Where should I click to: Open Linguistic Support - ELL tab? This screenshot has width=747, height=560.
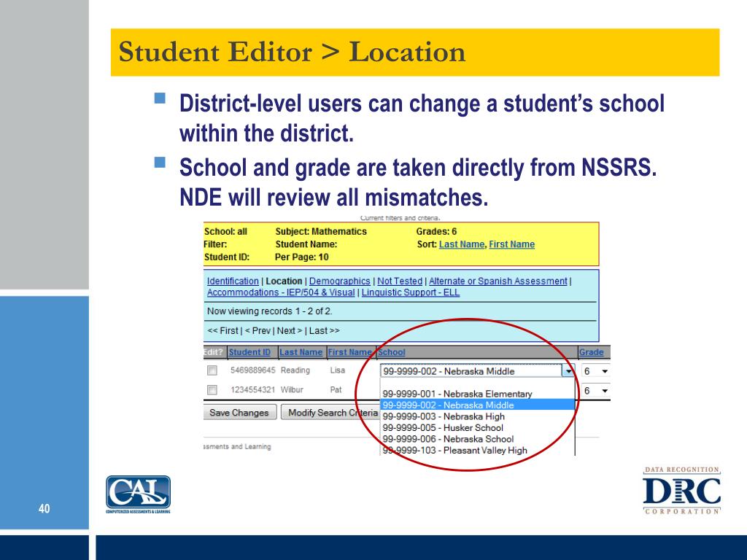point(411,292)
